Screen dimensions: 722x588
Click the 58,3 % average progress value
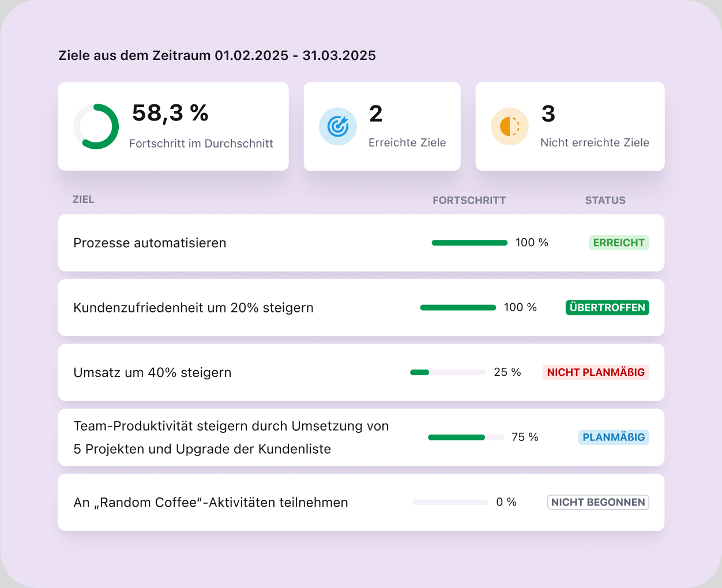tap(170, 114)
